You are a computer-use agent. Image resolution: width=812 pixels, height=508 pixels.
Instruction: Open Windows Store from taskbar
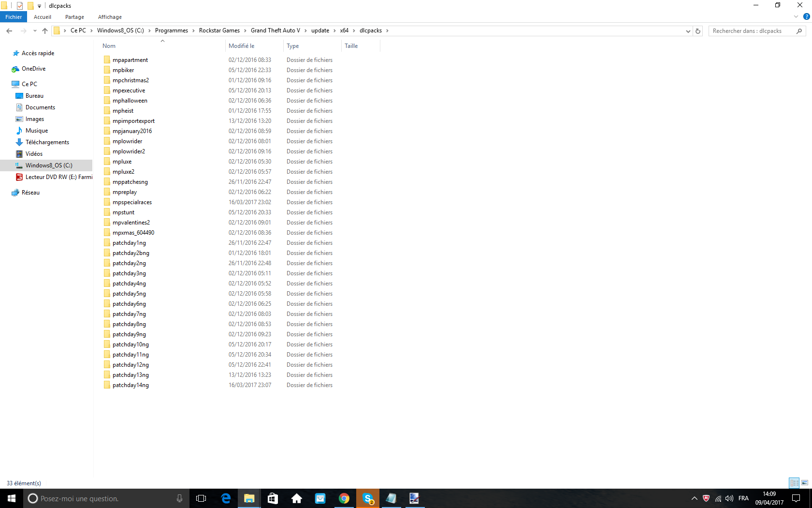click(x=273, y=498)
